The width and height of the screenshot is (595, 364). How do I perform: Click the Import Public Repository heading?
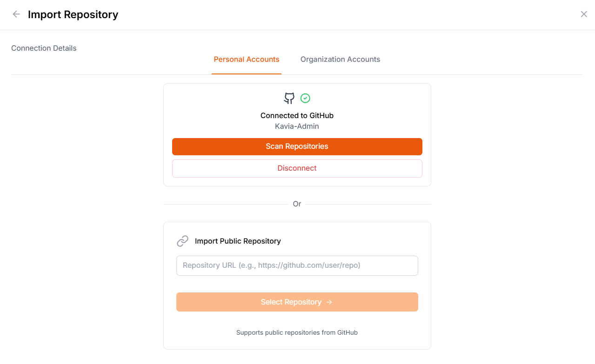click(238, 241)
